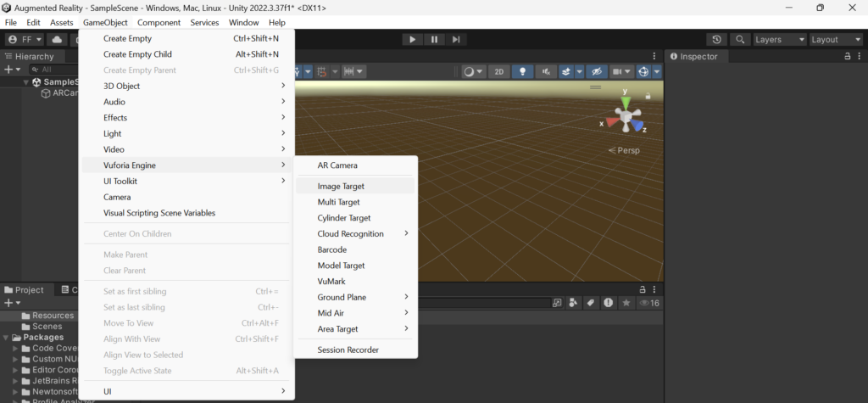
Task: Click the Inspector tab
Action: tap(693, 57)
